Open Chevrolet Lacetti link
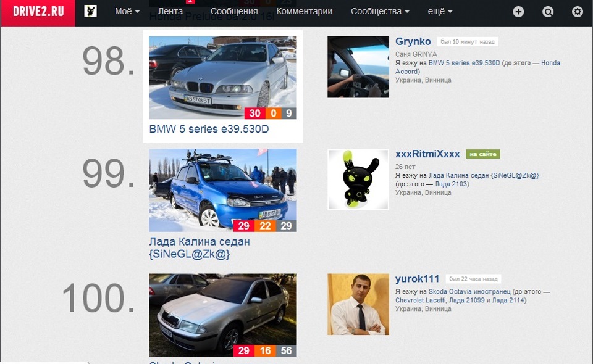593x364 pixels. coord(420,300)
